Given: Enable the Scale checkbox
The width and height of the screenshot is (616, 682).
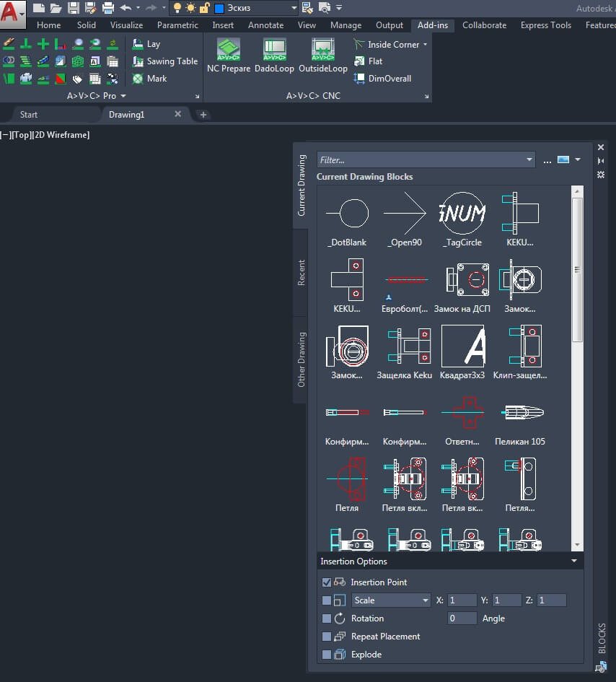Looking at the screenshot, I should [327, 600].
